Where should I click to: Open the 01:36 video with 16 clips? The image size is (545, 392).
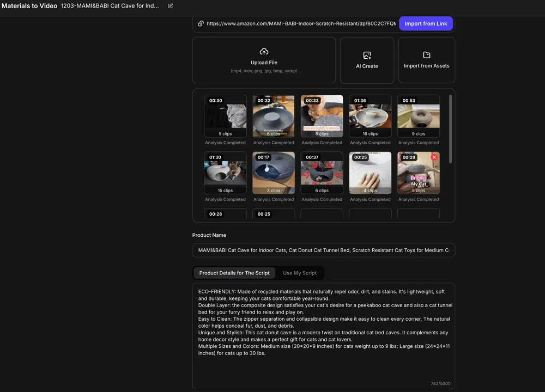pyautogui.click(x=370, y=115)
